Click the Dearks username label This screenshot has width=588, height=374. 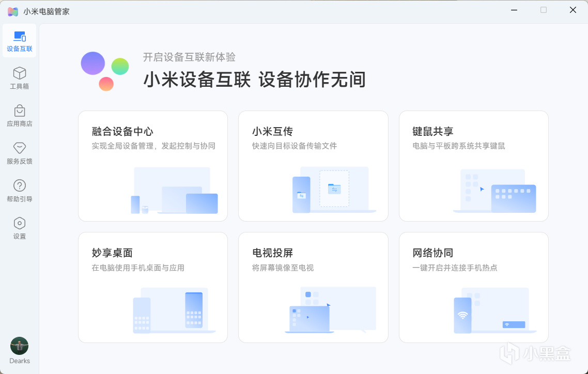20,361
